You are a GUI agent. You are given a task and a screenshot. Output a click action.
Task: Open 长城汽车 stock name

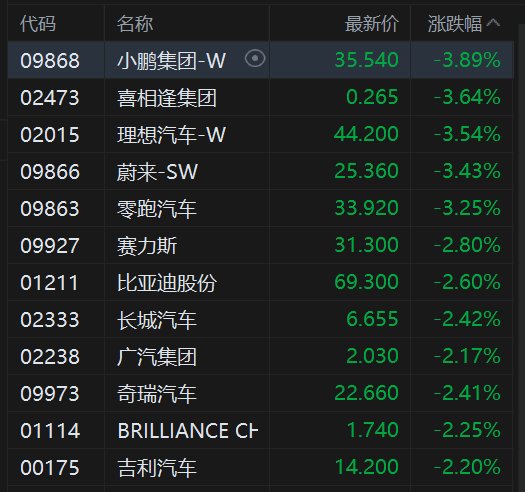157,320
